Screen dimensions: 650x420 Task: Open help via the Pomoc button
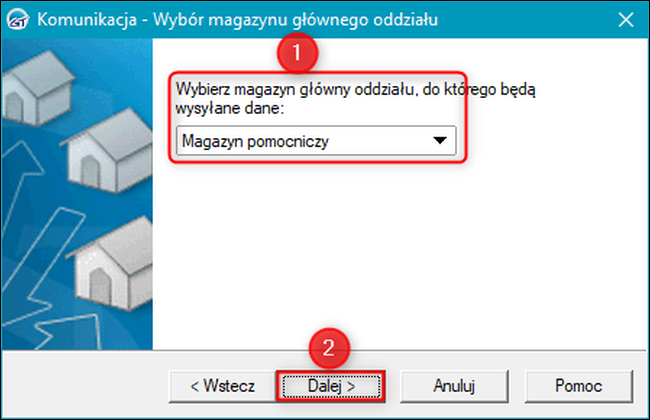[579, 384]
